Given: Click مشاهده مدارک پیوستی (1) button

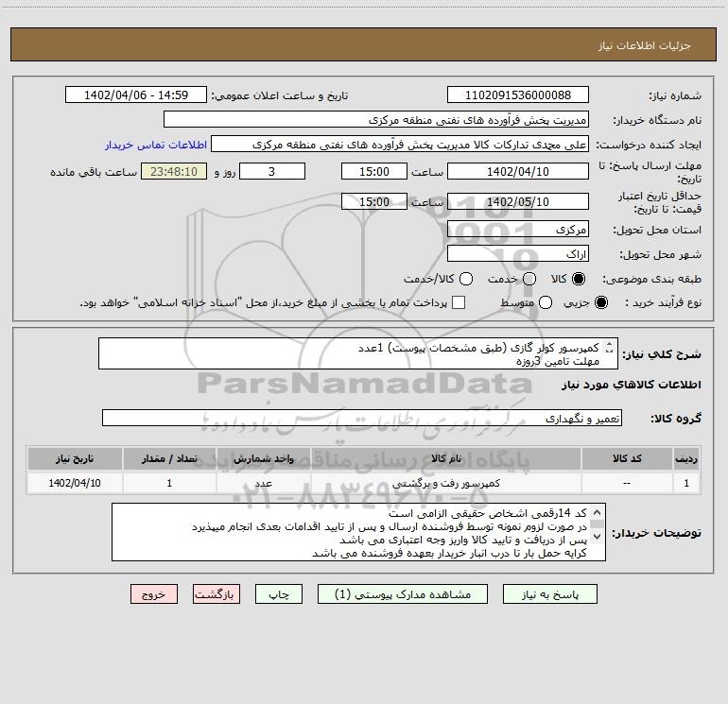Looking at the screenshot, I should (403, 594).
